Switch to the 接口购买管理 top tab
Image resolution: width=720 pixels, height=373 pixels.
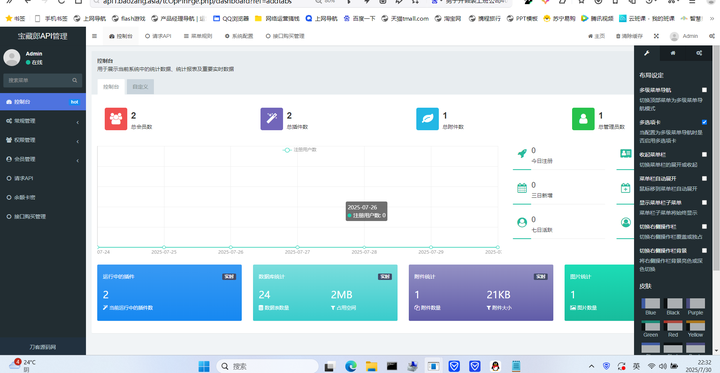[x=285, y=36]
